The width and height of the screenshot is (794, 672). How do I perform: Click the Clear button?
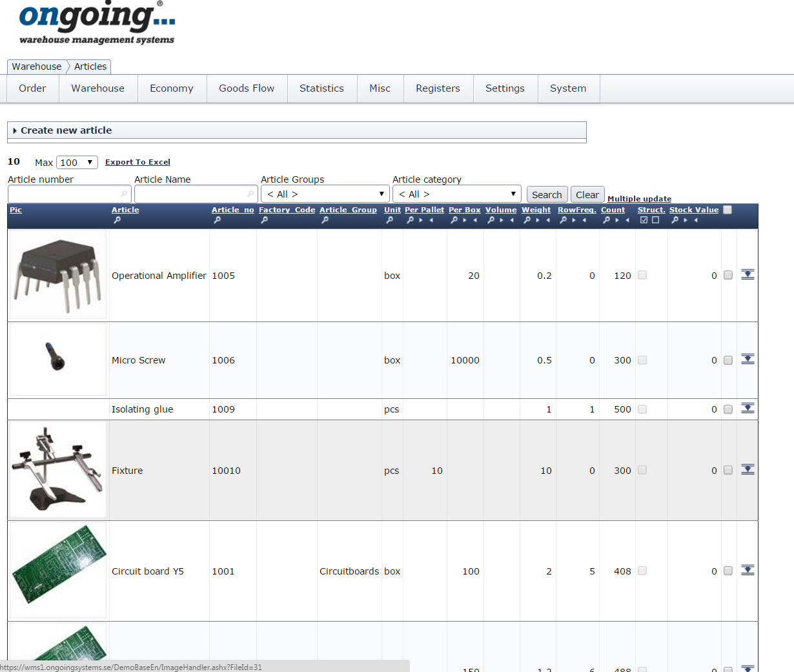pos(587,194)
